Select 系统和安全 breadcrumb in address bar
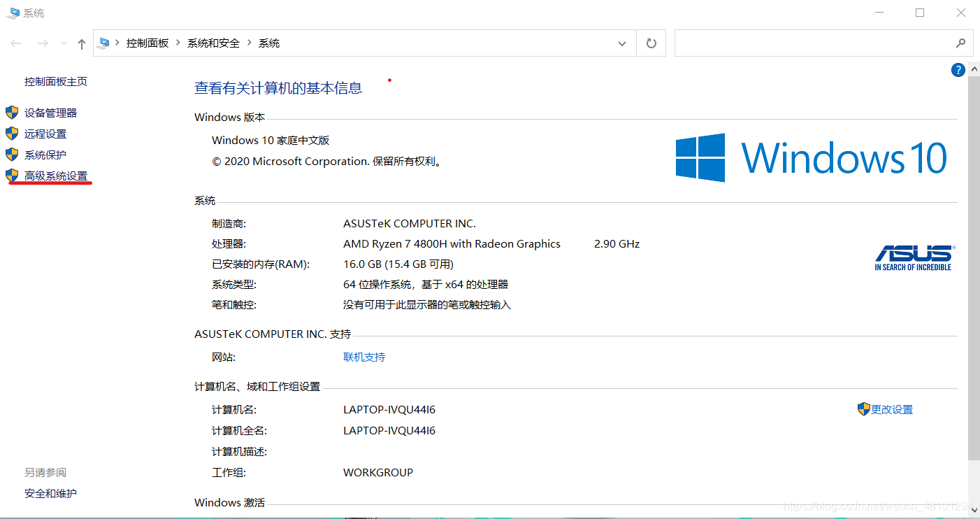980x519 pixels. tap(213, 43)
